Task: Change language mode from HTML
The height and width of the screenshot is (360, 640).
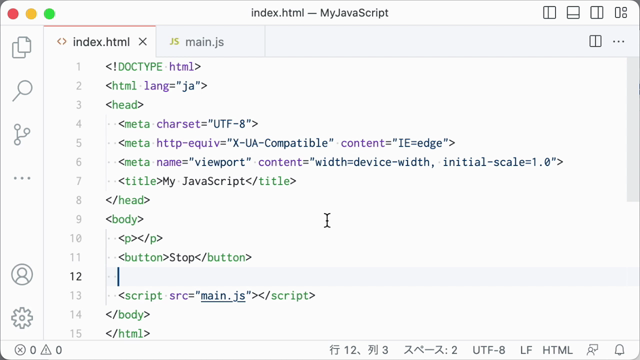Action: pos(557,350)
